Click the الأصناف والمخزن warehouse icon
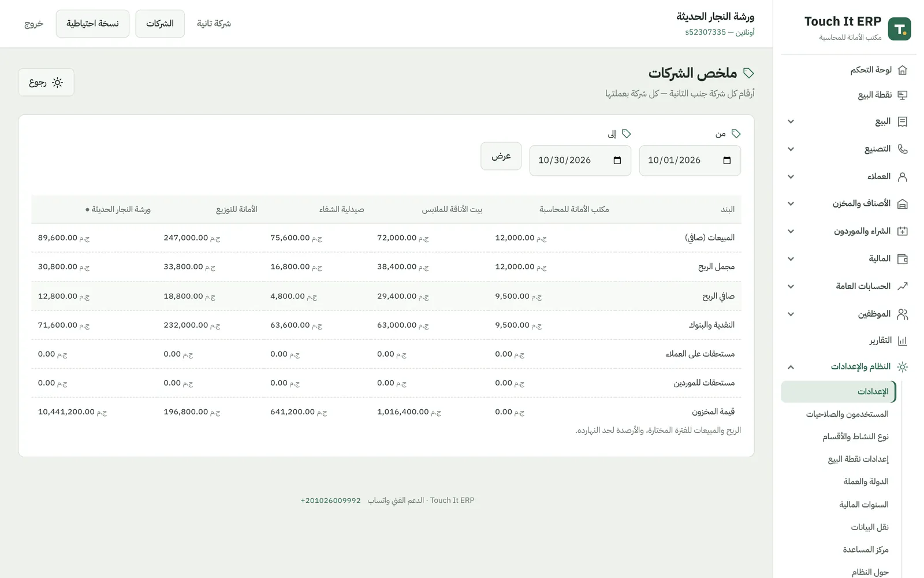The image size is (924, 578). coord(903,204)
